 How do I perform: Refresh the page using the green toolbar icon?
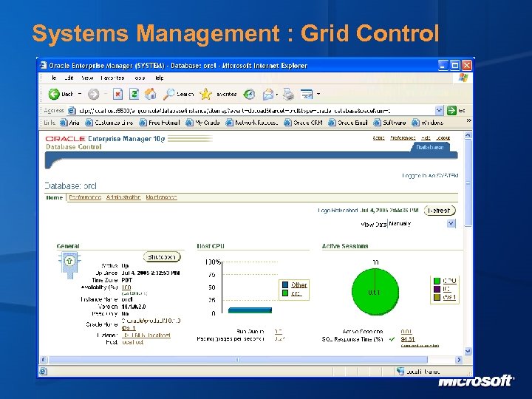(134, 94)
